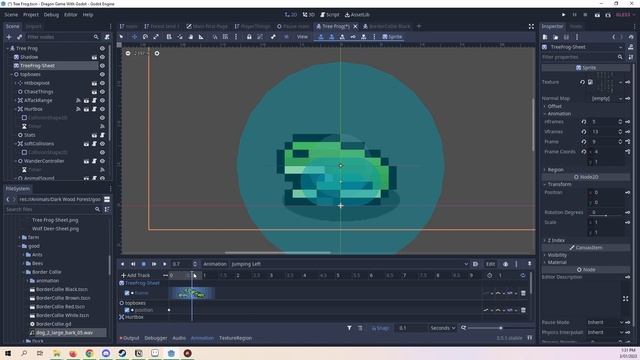The image size is (640, 360).
Task: Toggle visibility of AttackRange node
Action: [102, 100]
